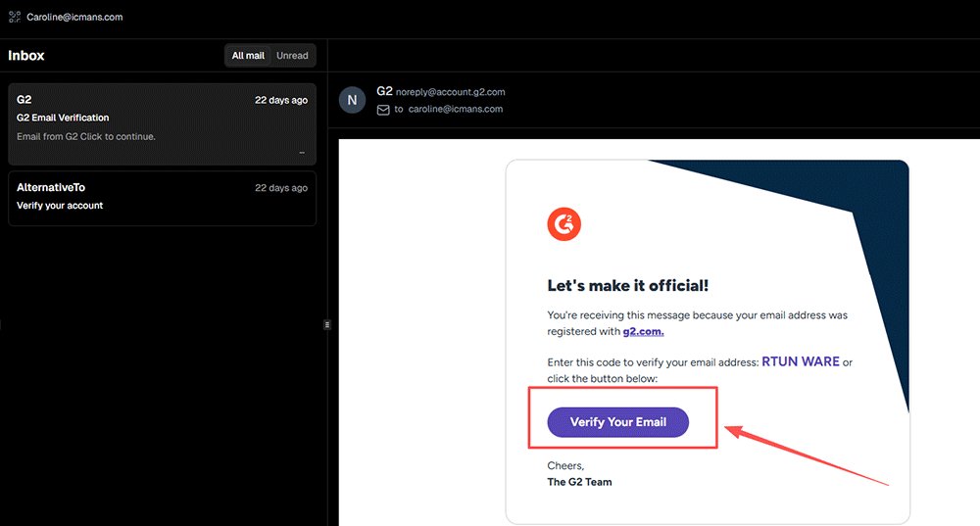Click the caroline@icmans.com recipient address

tap(456, 109)
